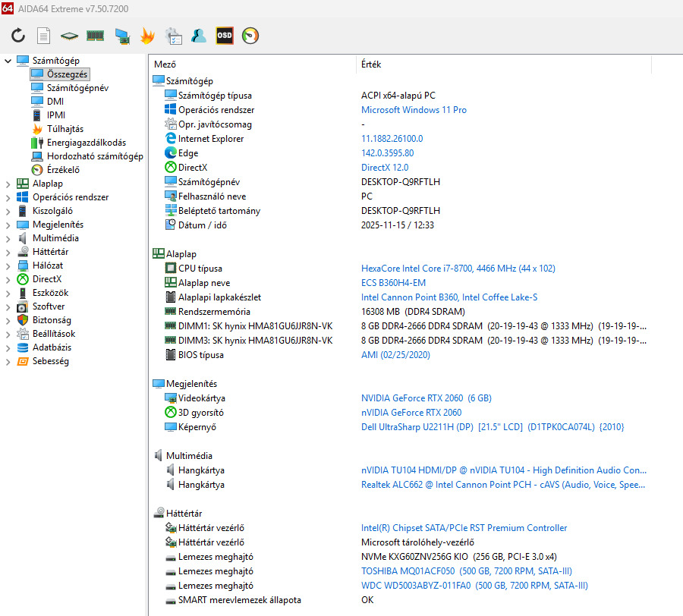Click the user profile toolbar icon

coord(199,36)
